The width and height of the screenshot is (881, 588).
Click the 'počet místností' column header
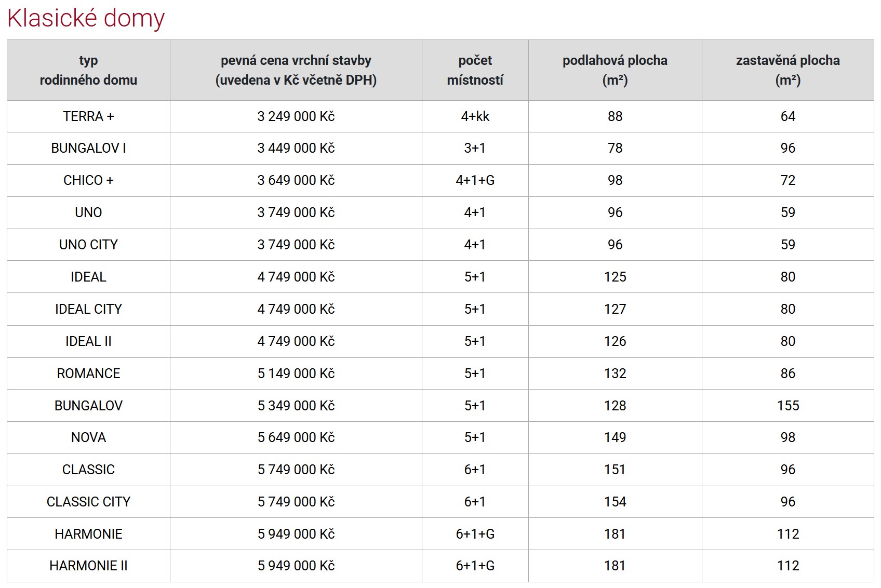pyautogui.click(x=475, y=70)
